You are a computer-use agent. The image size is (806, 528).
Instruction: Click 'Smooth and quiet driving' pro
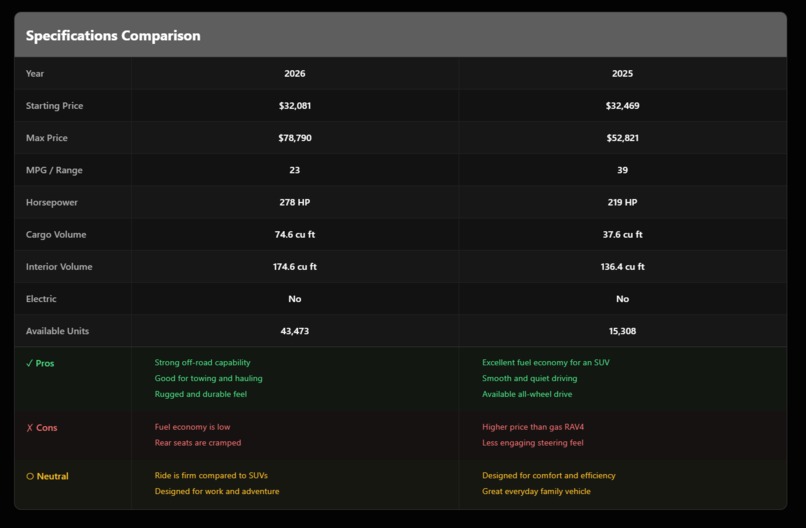529,378
